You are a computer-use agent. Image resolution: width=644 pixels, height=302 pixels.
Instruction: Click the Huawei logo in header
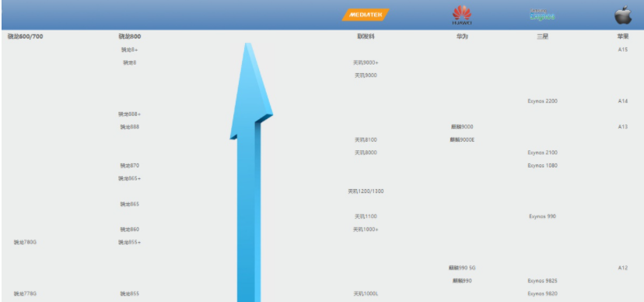(x=462, y=15)
